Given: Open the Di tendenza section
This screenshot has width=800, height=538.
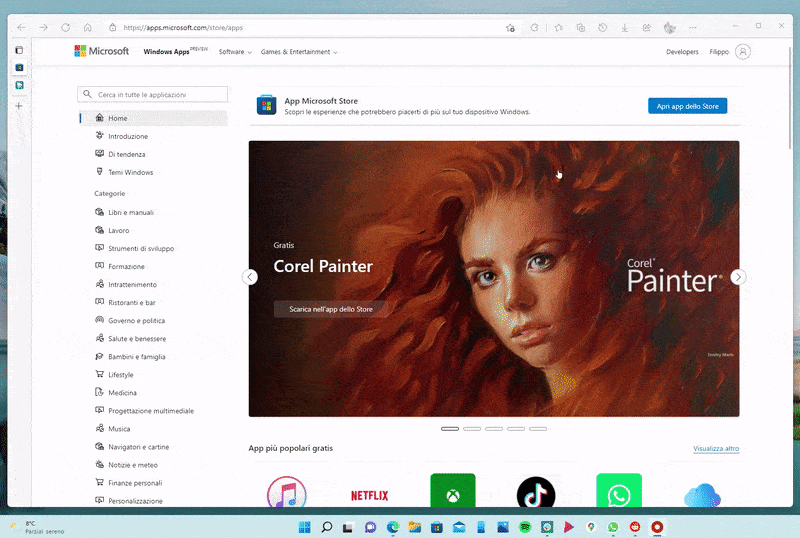Looking at the screenshot, I should coord(120,154).
